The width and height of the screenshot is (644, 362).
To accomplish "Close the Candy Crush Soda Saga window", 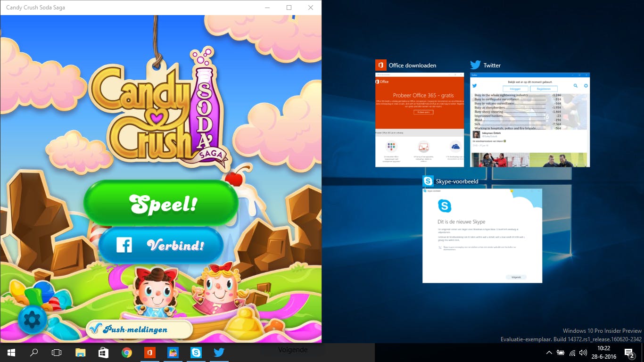I will tap(311, 8).
